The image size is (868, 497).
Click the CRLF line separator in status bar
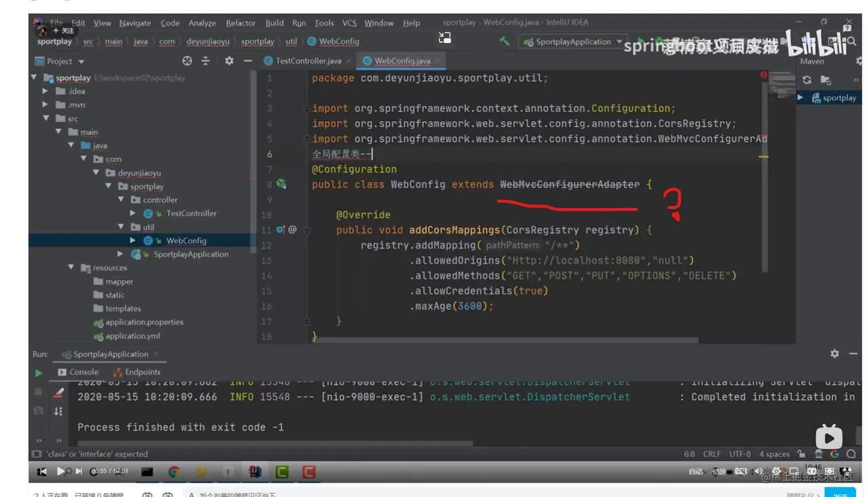pyautogui.click(x=711, y=454)
